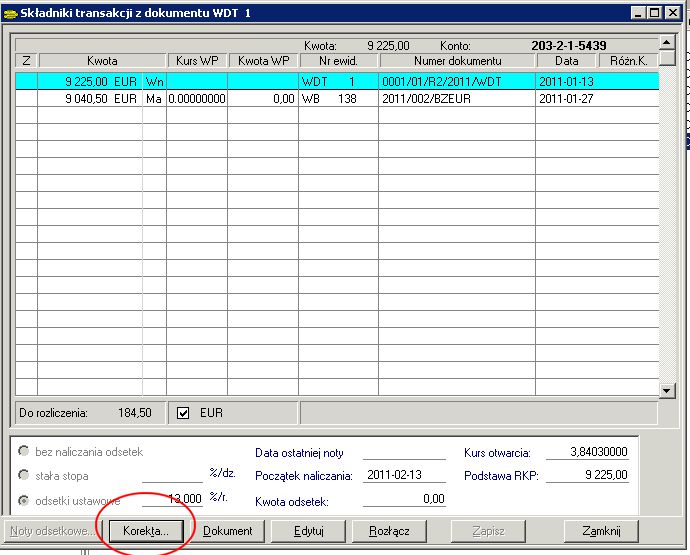Screen dimensions: 690x555
Task: Open the Dokument button
Action: [228, 531]
